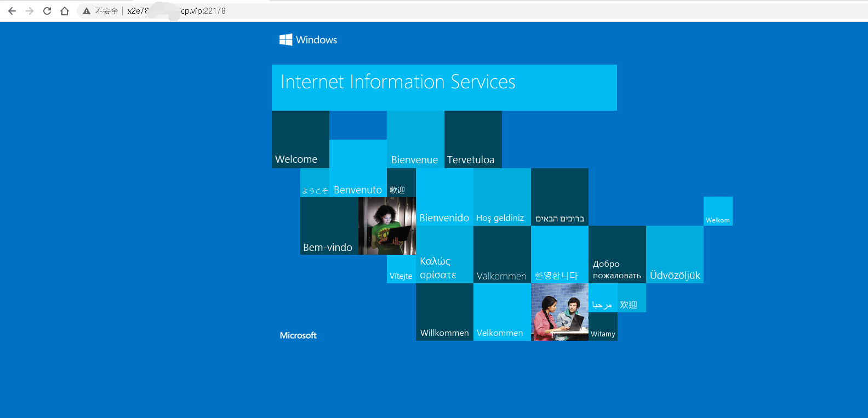The height and width of the screenshot is (418, 868).
Task: Click the browser forward arrow
Action: pyautogui.click(x=30, y=11)
